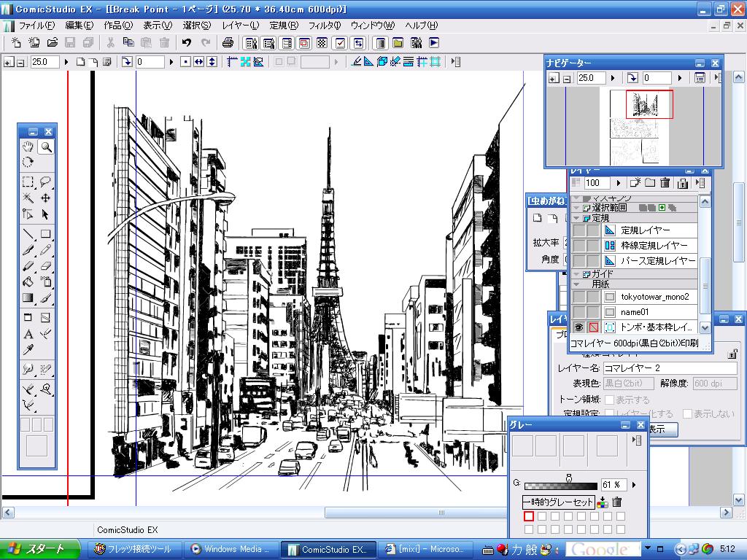The height and width of the screenshot is (560, 747).
Task: Click the canvas horizontal scrollbar thumb
Action: pos(415,513)
